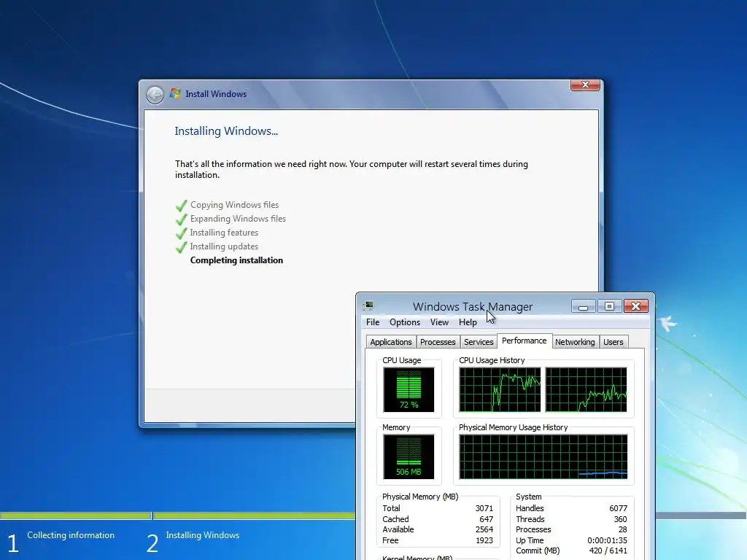This screenshot has height=560, width=747.
Task: Open the Help menu in Task Manager
Action: click(x=468, y=322)
